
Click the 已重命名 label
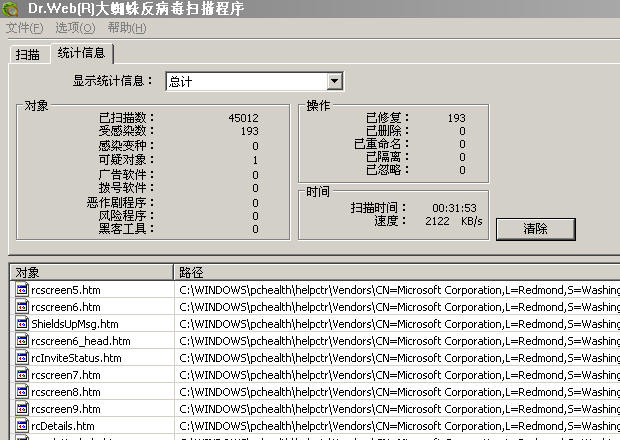[381, 144]
